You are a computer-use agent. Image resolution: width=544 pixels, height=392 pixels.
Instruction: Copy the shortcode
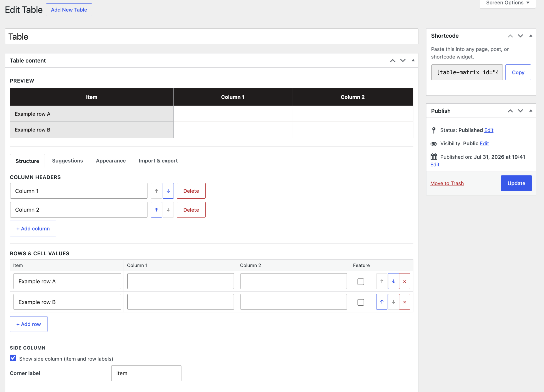[518, 72]
